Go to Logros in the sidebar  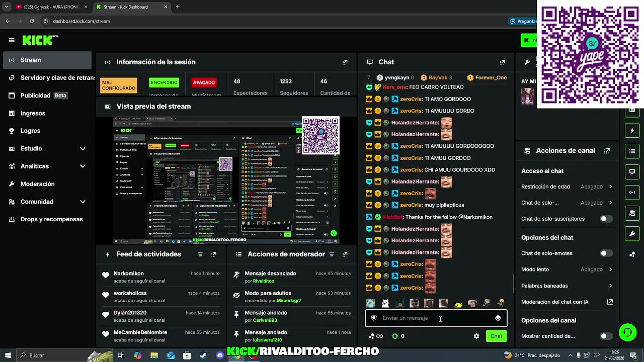pos(48,131)
